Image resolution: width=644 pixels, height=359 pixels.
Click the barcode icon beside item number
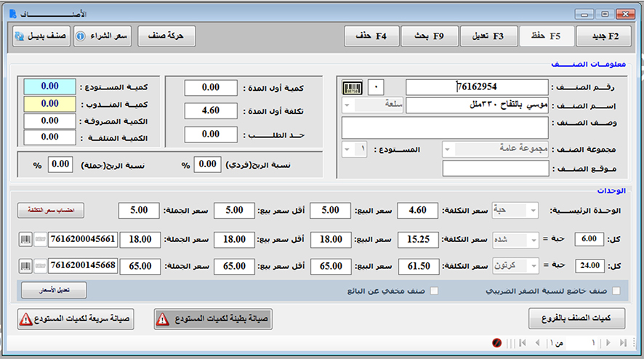(353, 87)
